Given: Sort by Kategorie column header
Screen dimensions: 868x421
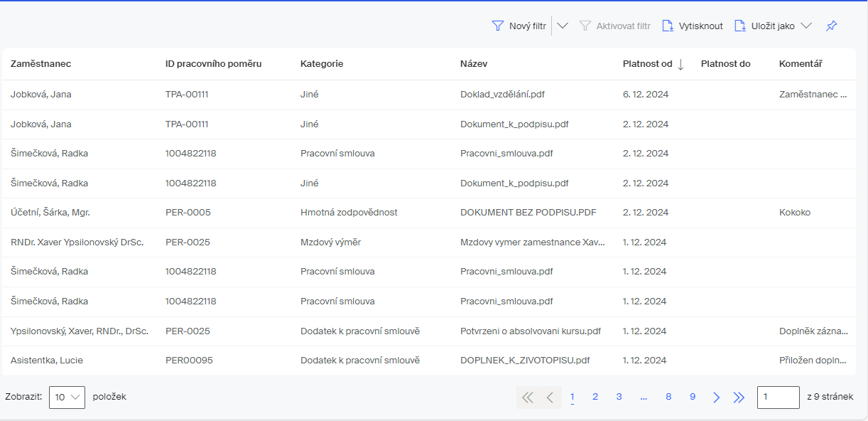Looking at the screenshot, I should 322,64.
